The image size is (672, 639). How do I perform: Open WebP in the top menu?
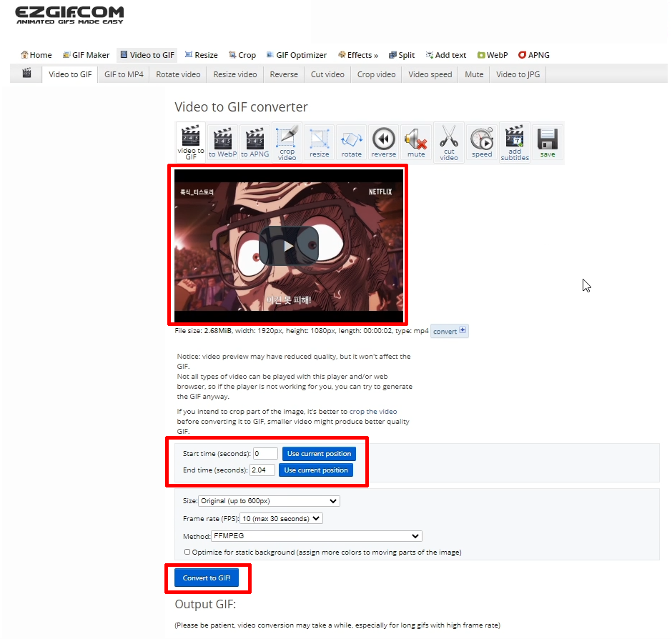point(493,55)
